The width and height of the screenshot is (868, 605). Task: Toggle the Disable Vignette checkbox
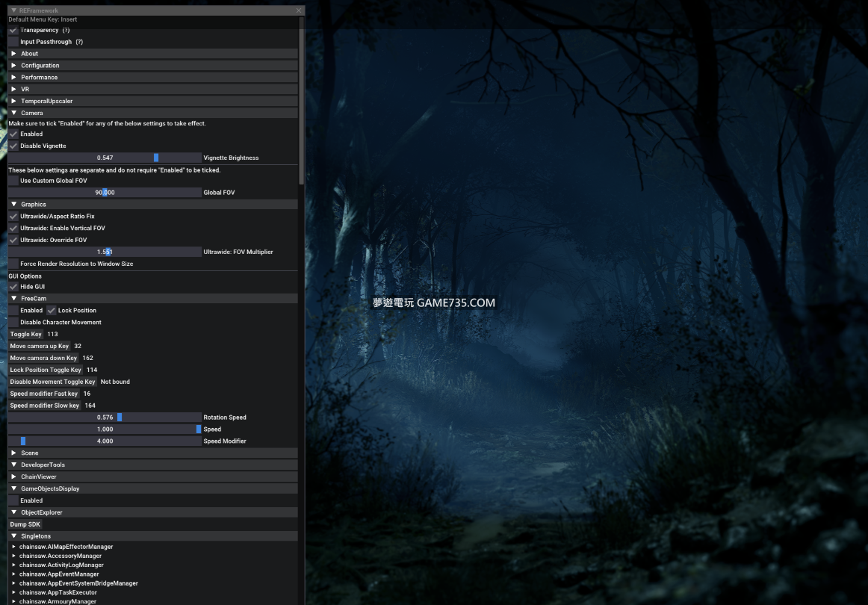[13, 146]
